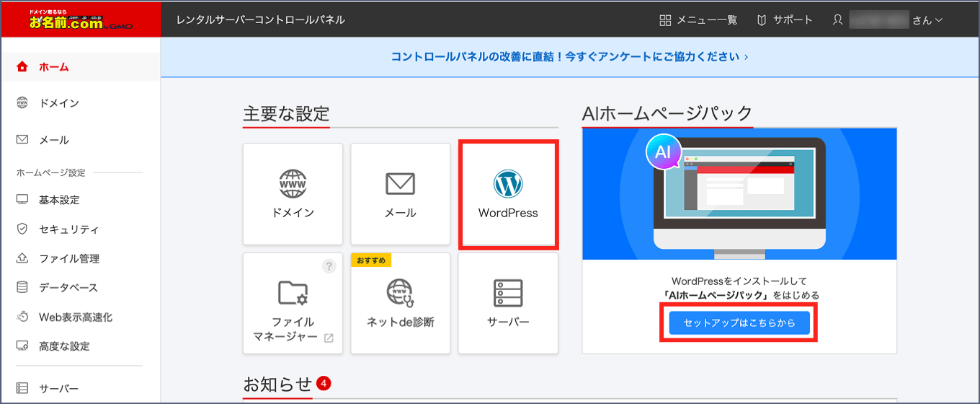The width and height of the screenshot is (980, 404).
Task: Click the Web表示高速化 stopwatch icon
Action: tap(22, 317)
